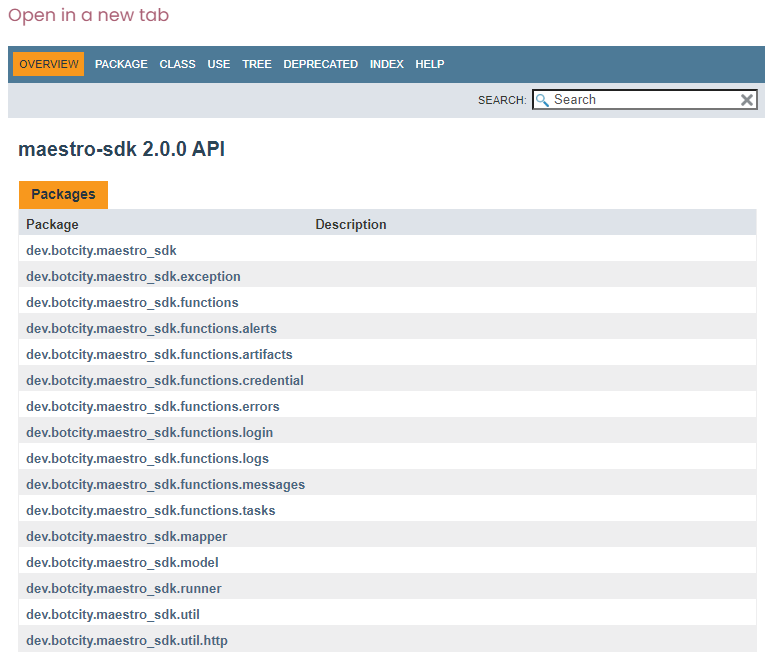The height and width of the screenshot is (662, 770).
Task: Open the functions.errors package link
Action: coord(153,407)
